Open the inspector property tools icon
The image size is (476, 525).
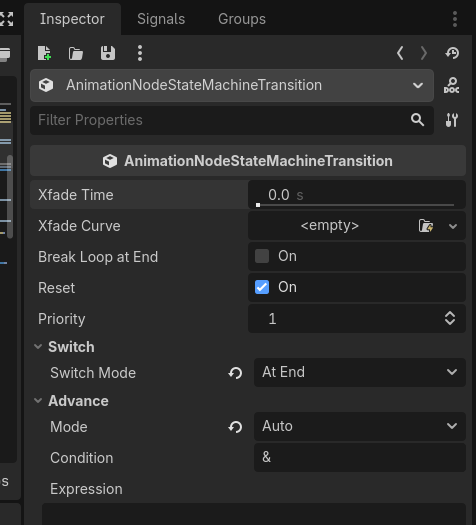tap(452, 120)
